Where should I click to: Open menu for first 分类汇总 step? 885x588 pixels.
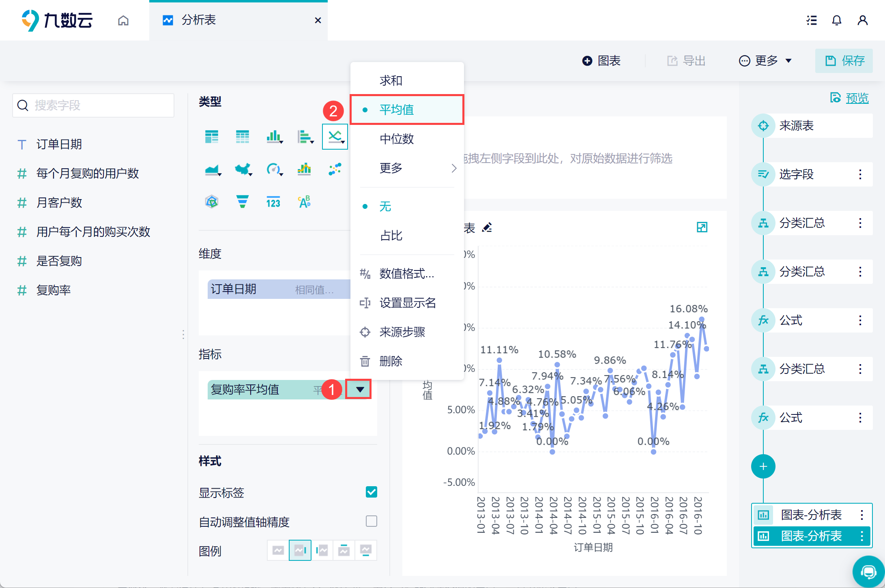860,223
